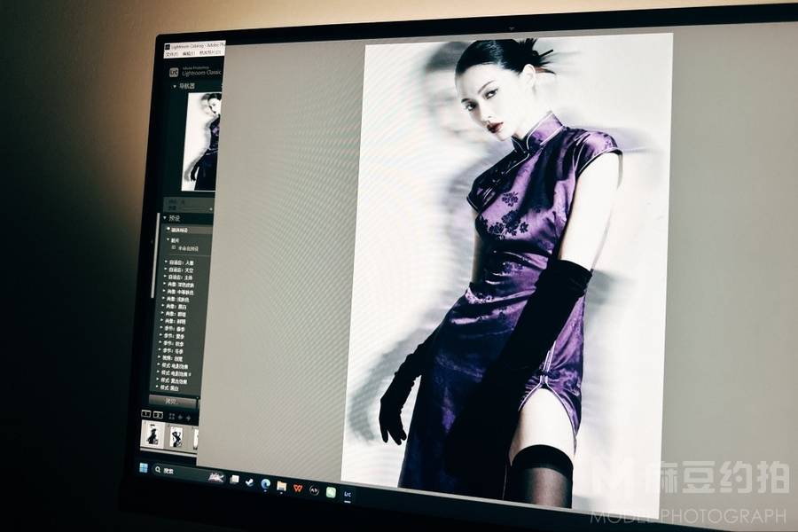The width and height of the screenshot is (798, 532).
Task: Expand the 肖像: 浅肤色 preset group
Action: [163, 298]
